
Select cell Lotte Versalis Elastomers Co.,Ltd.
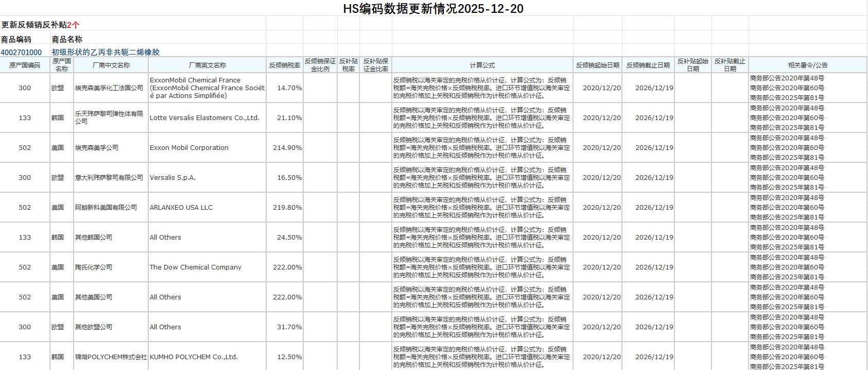click(207, 118)
